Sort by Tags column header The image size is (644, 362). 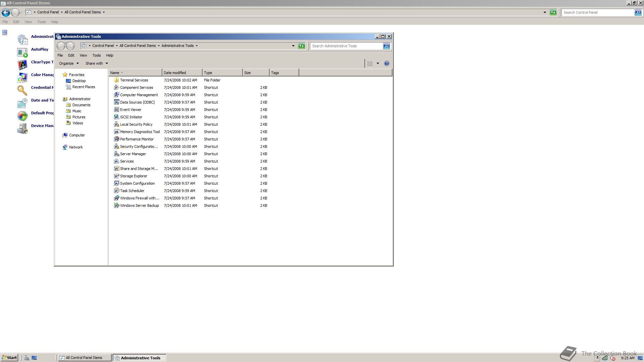(x=284, y=73)
